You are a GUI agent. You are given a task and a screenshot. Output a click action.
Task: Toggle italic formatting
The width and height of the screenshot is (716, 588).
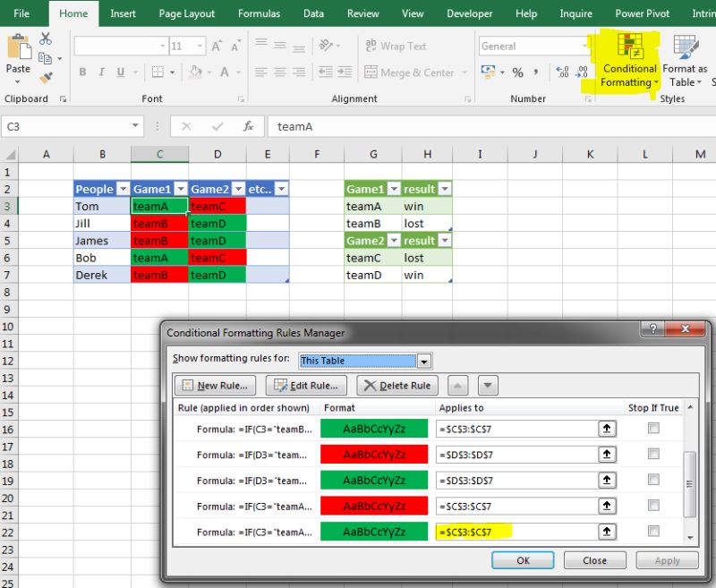tap(101, 72)
